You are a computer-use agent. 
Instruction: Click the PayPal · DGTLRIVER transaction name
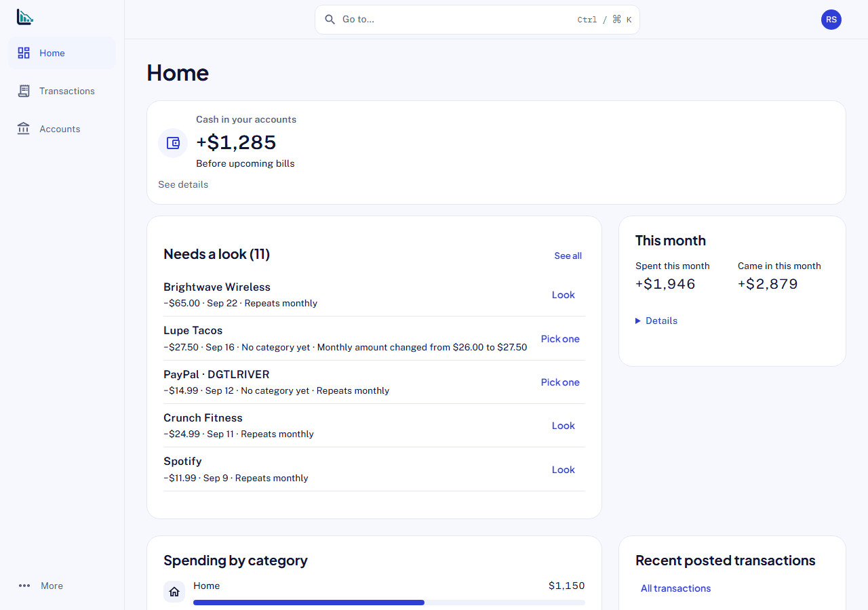click(x=216, y=374)
